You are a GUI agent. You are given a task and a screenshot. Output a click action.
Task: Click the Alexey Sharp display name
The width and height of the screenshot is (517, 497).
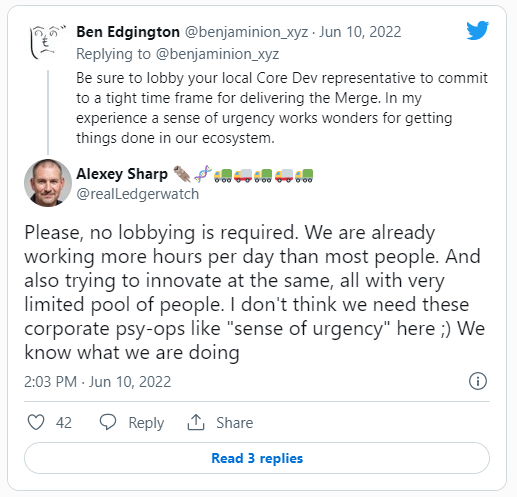[x=122, y=174]
